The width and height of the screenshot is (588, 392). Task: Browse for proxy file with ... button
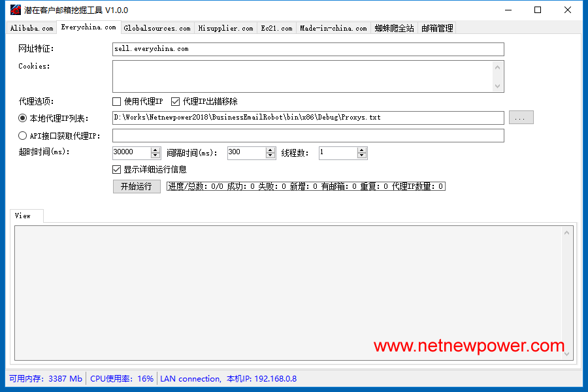pos(521,118)
